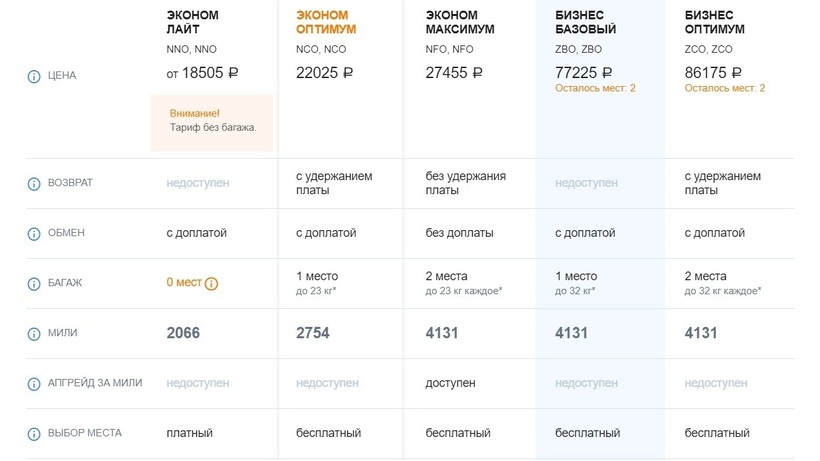Click the info icon beside ВЫБОР МЕСТА
The width and height of the screenshot is (820, 461).
(x=33, y=433)
